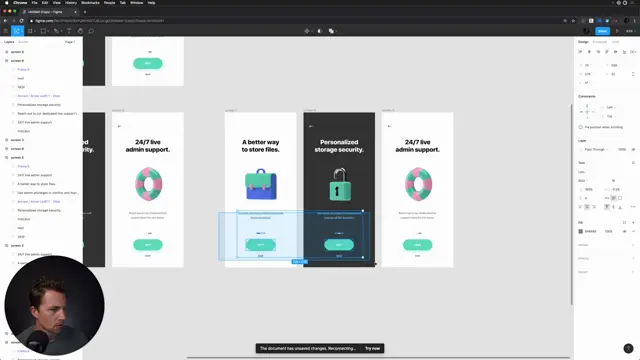Viewport: 640px width, 360px height.
Task: Select the Rectangle shape tool
Action: tap(43, 31)
